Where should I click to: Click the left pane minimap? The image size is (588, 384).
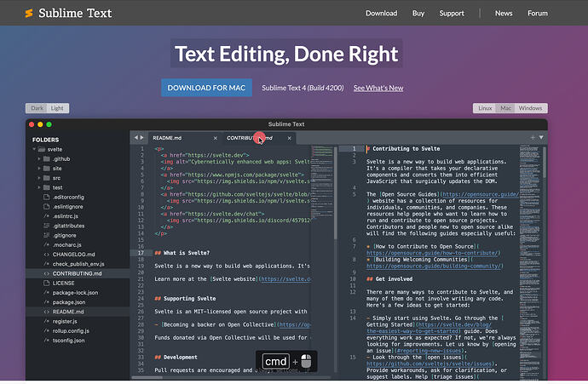[322, 184]
